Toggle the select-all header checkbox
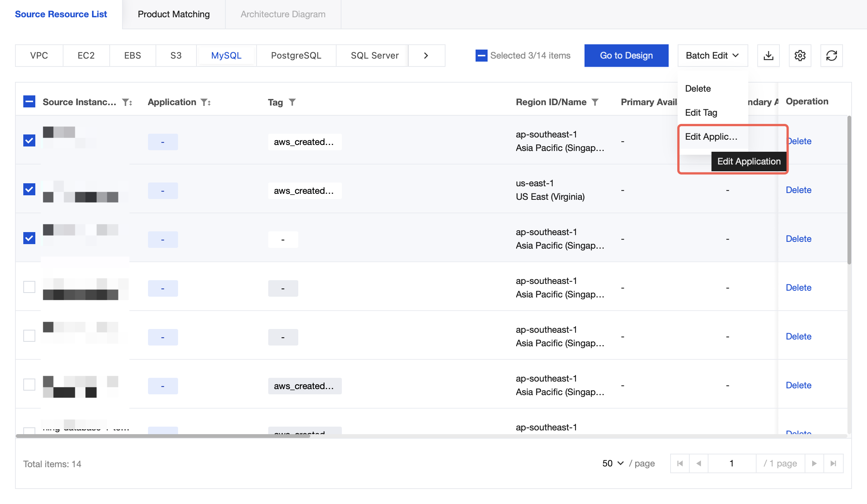The width and height of the screenshot is (867, 504). pos(29,101)
